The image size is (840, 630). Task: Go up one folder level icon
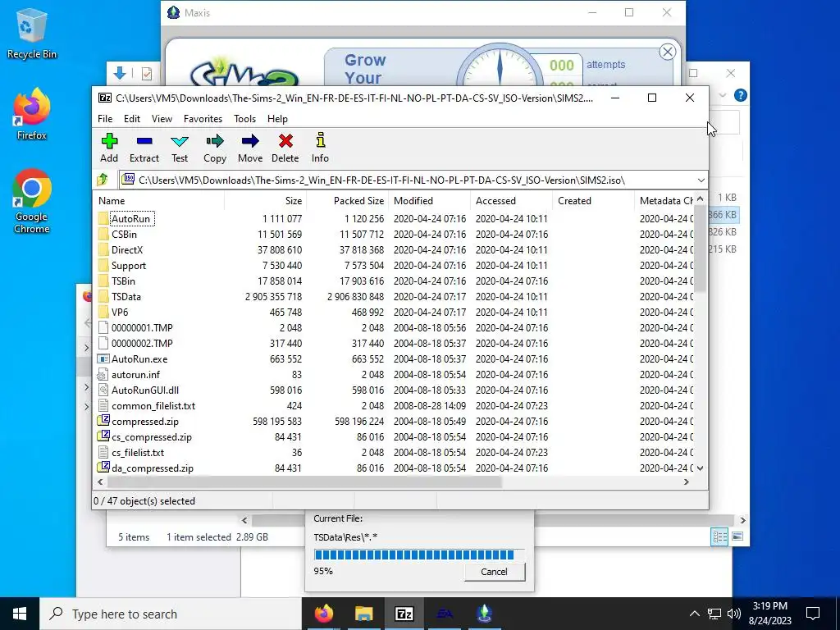click(103, 180)
